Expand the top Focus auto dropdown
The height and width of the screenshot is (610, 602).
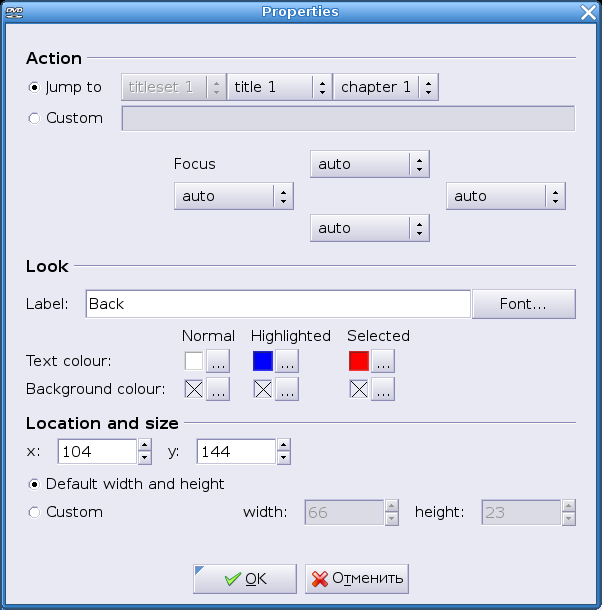[x=369, y=164]
